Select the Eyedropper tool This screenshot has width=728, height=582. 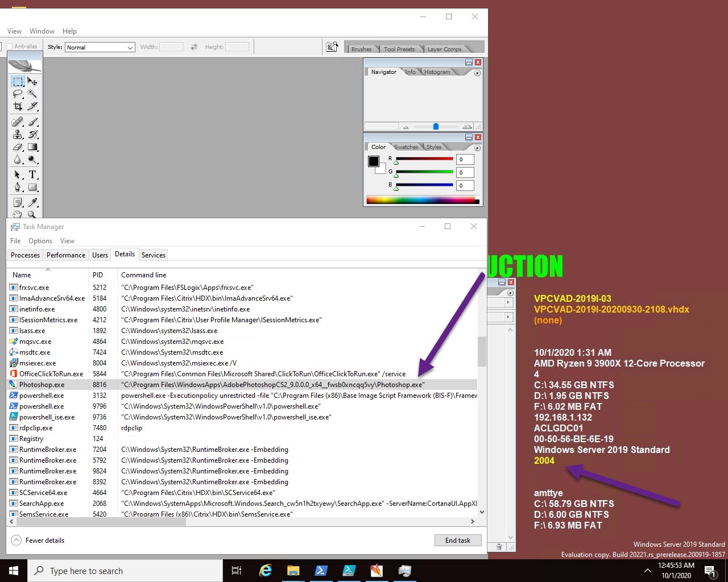32,202
